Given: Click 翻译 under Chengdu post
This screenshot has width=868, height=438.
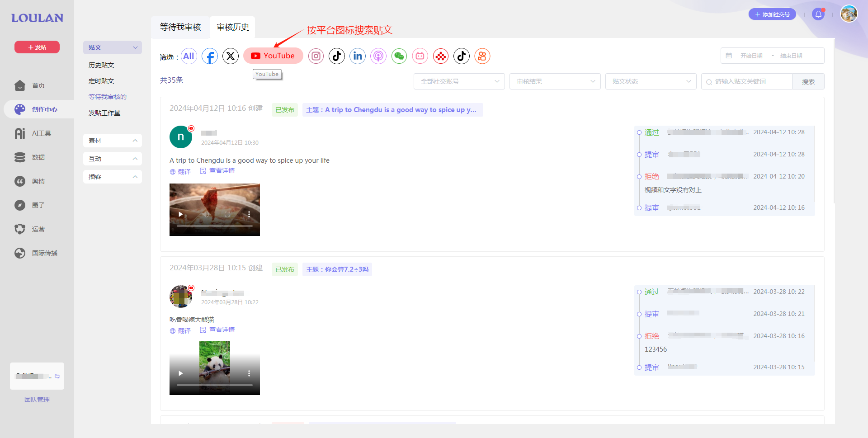Looking at the screenshot, I should 180,172.
